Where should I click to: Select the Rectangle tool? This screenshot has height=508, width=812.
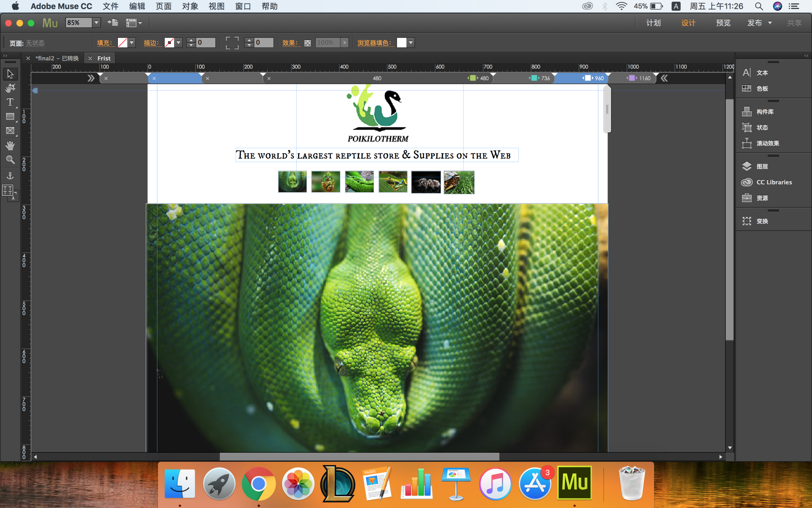[10, 116]
